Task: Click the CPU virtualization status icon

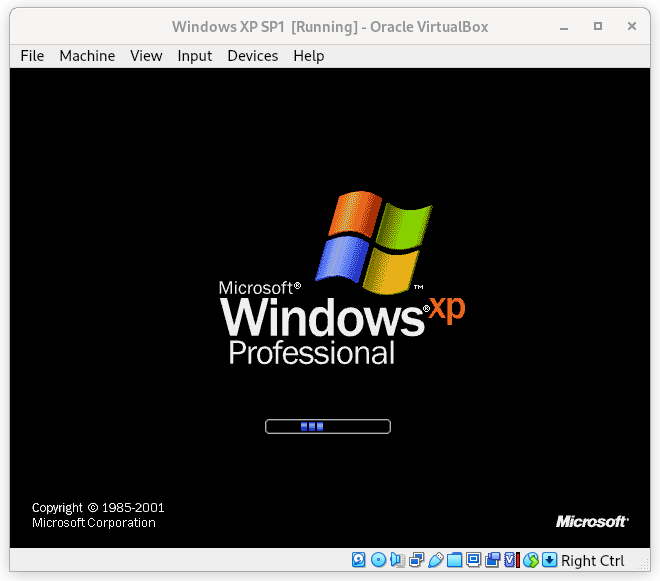Action: point(511,560)
